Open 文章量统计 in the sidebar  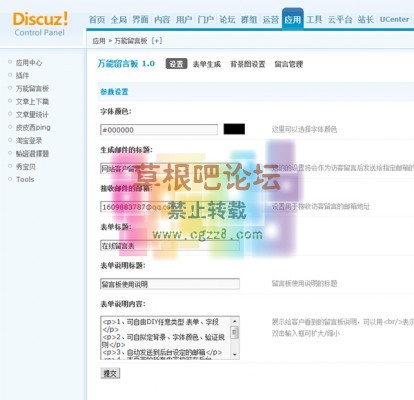32,114
